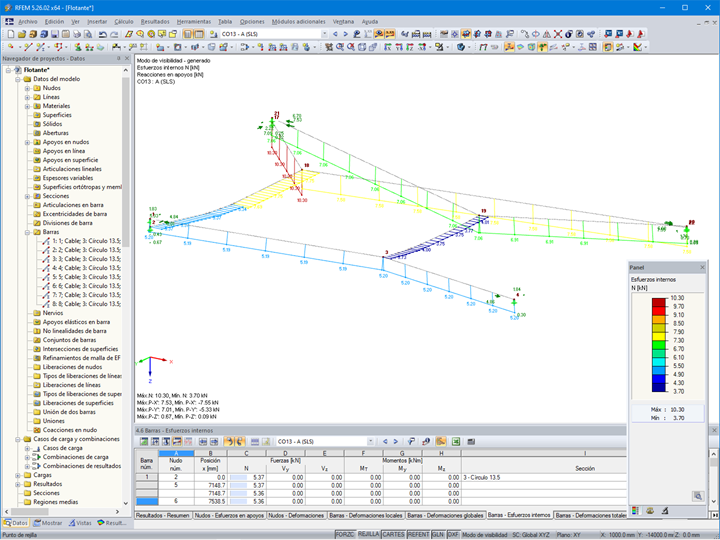Click the red X delete results icon
The height and width of the screenshot is (540, 720).
tap(558, 34)
